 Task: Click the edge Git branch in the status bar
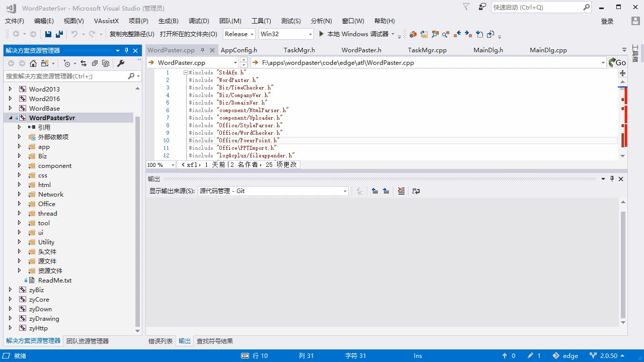tap(566, 355)
